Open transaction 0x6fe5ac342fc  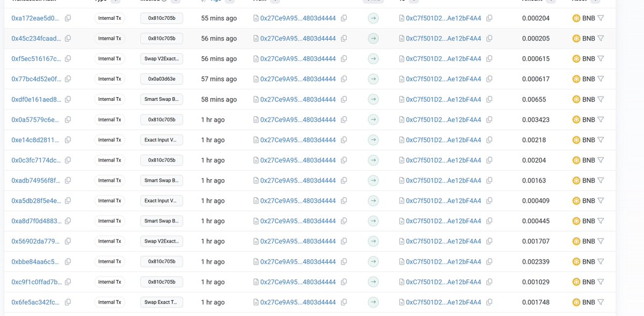36,302
